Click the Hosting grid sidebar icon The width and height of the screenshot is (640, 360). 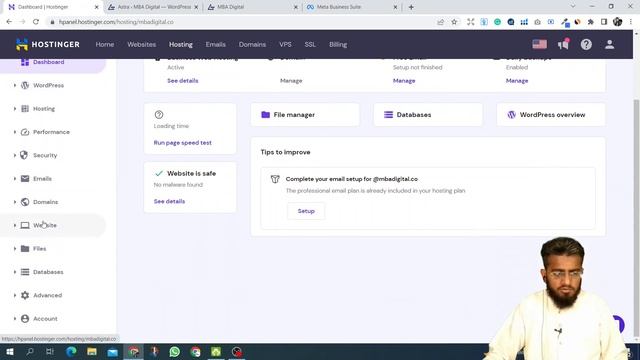point(25,109)
